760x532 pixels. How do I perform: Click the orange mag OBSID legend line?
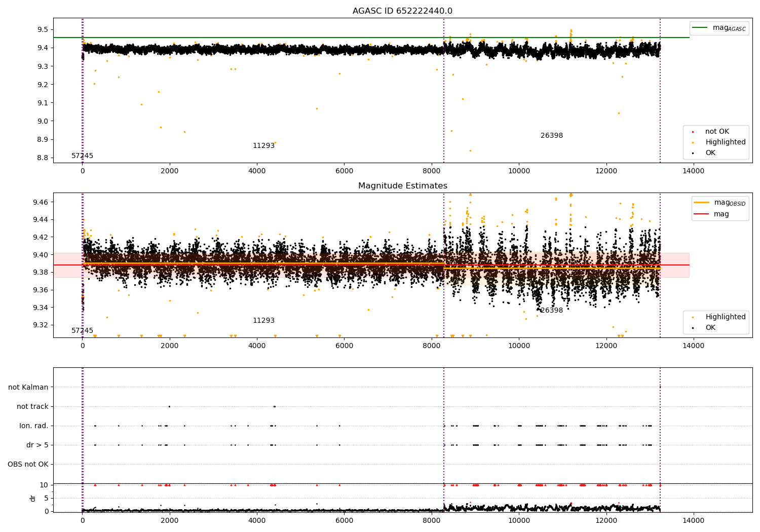pos(702,203)
